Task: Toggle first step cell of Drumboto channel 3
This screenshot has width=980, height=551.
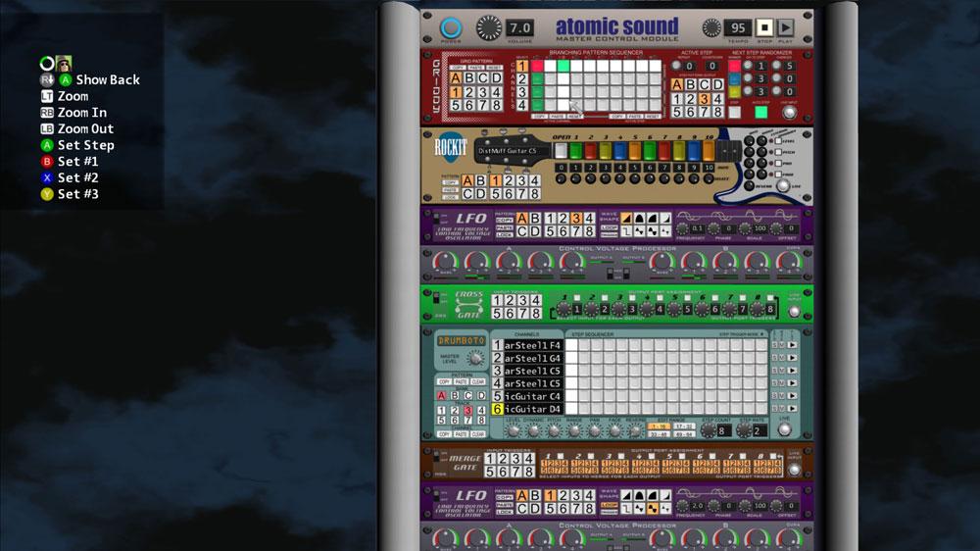Action: 571,371
